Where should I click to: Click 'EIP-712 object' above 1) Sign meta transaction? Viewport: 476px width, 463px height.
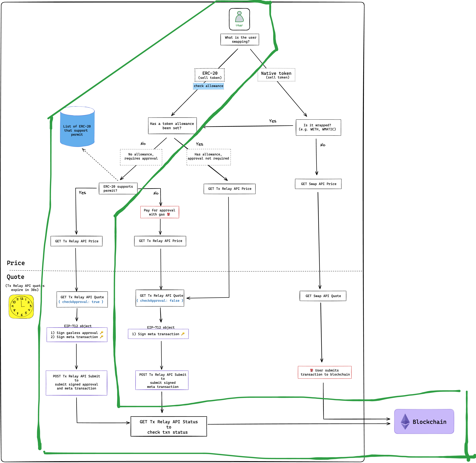161,327
